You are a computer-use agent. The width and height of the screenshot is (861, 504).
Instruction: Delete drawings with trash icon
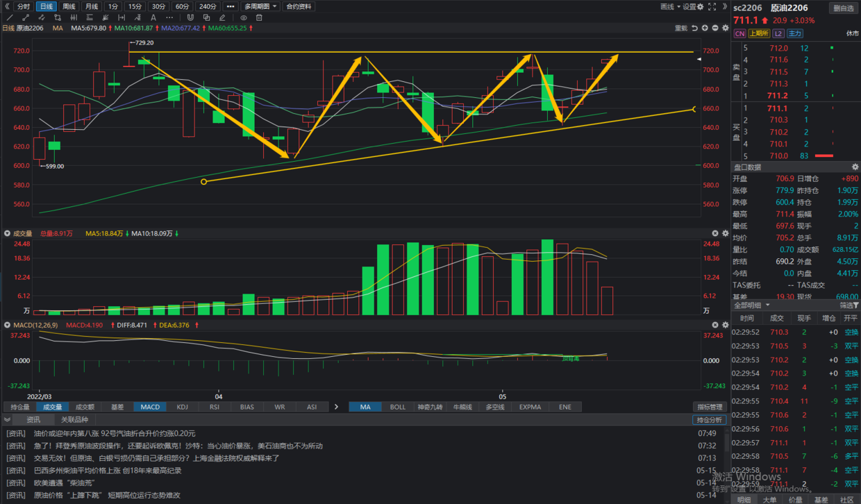259,17
